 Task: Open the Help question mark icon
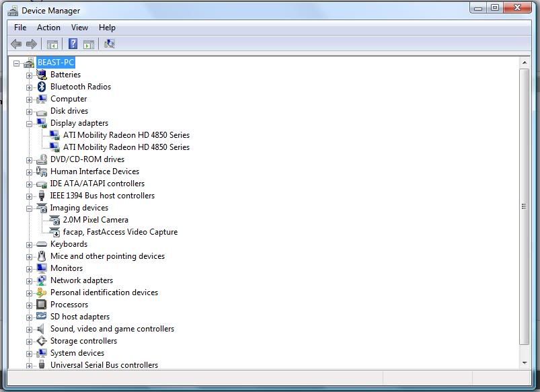pos(73,44)
